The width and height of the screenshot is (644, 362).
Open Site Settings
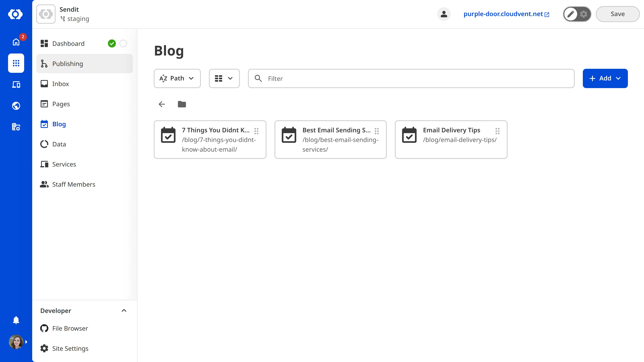70,348
